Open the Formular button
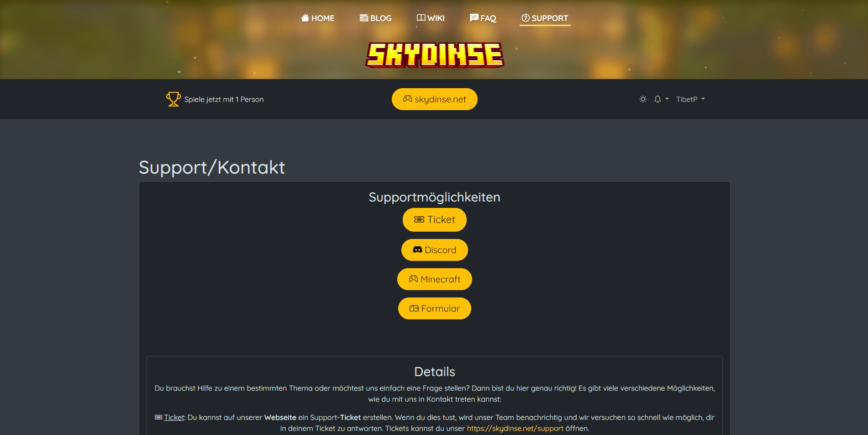The height and width of the screenshot is (435, 868). tap(435, 308)
